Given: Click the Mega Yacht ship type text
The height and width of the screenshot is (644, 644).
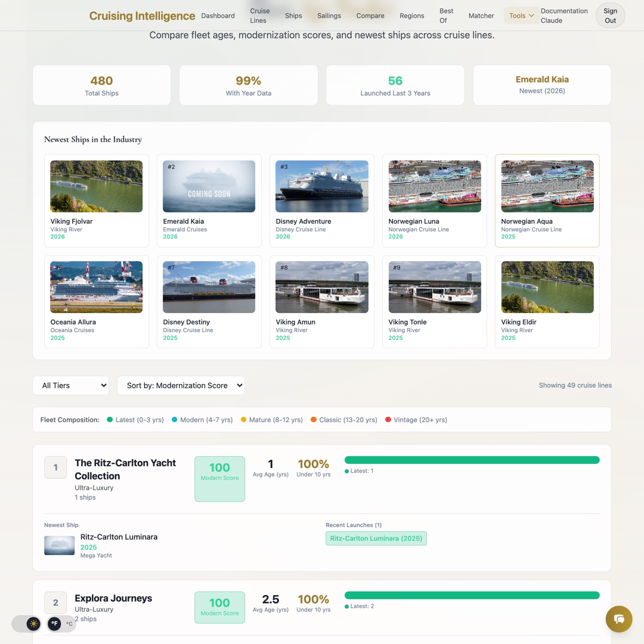Looking at the screenshot, I should click(96, 555).
